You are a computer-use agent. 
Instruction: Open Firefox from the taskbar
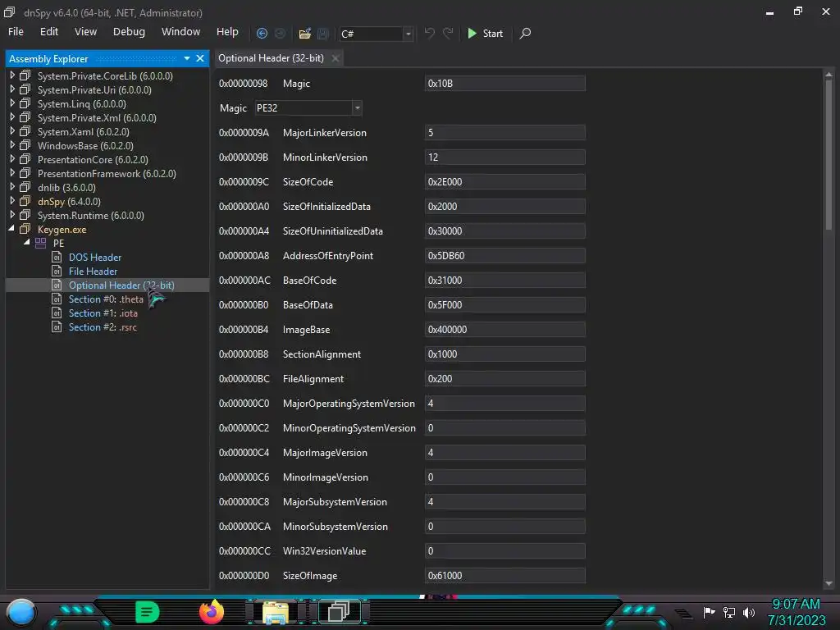point(212,612)
